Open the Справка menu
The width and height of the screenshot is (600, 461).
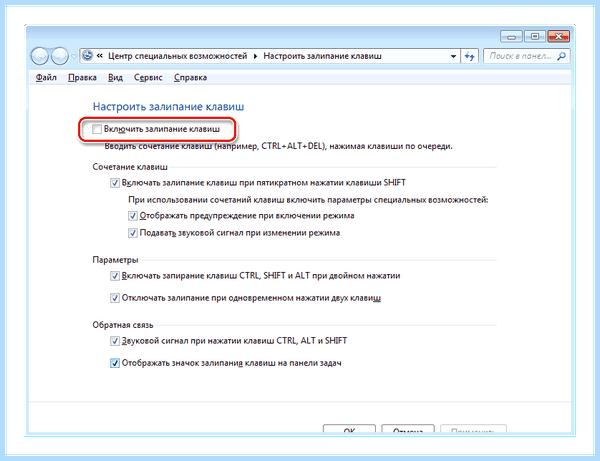coord(190,78)
